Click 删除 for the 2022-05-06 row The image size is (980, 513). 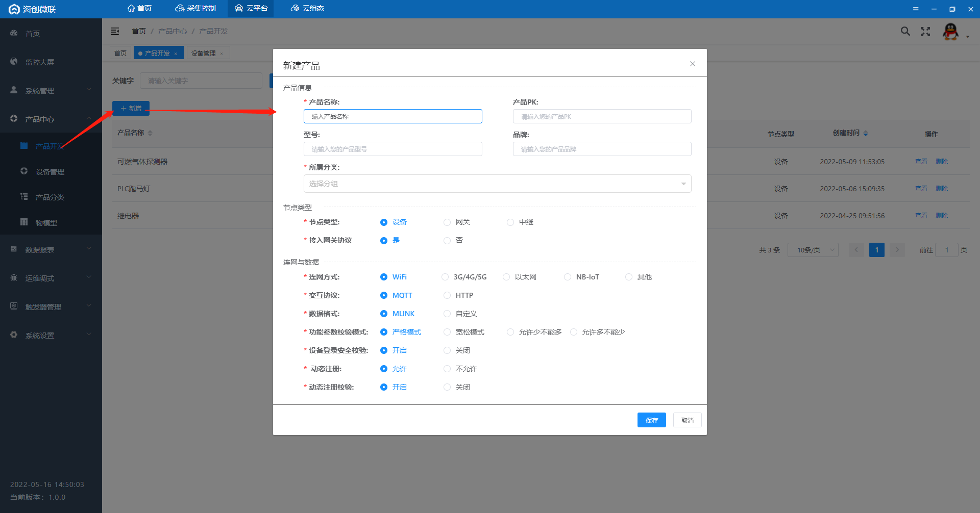coord(941,189)
